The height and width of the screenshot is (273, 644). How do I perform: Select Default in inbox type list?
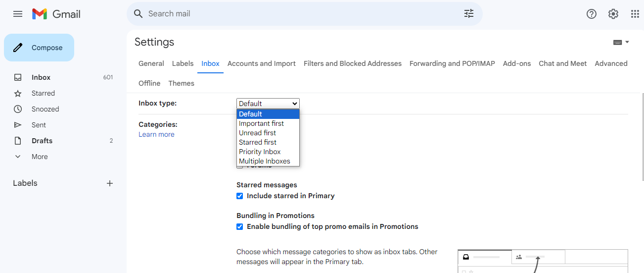(268, 114)
